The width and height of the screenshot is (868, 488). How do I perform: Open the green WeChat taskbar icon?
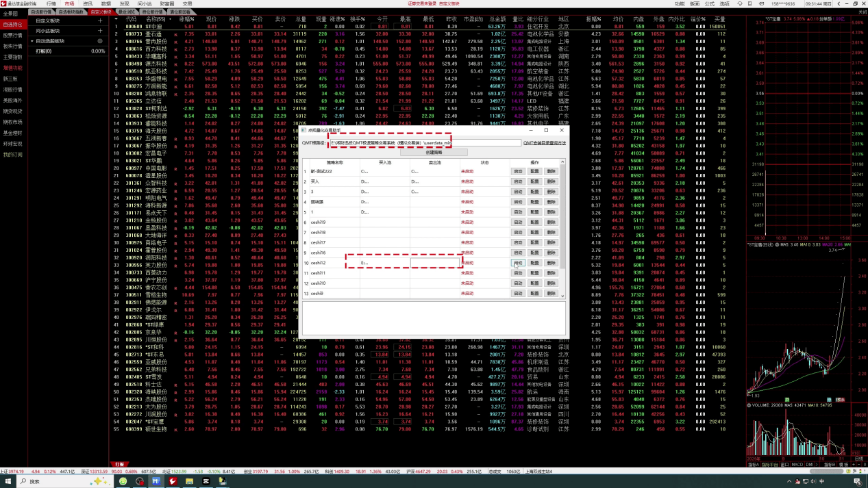123,481
